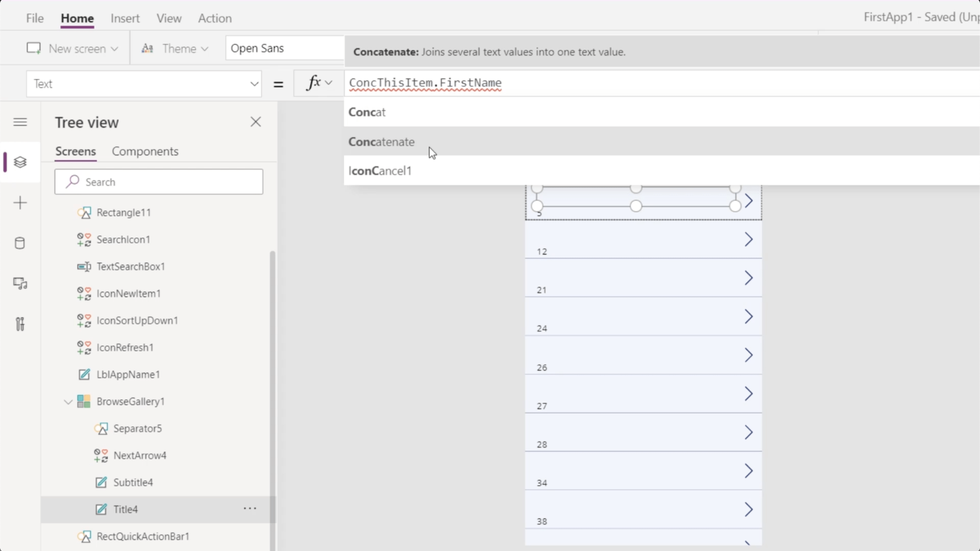Viewport: 980px width, 551px height.
Task: Switch to the Components tab
Action: [x=145, y=151]
